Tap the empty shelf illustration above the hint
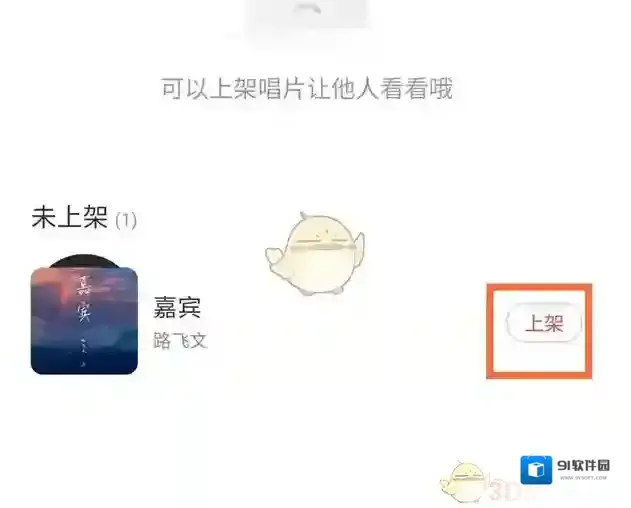Screen dimensions: 631x508 click(307, 16)
